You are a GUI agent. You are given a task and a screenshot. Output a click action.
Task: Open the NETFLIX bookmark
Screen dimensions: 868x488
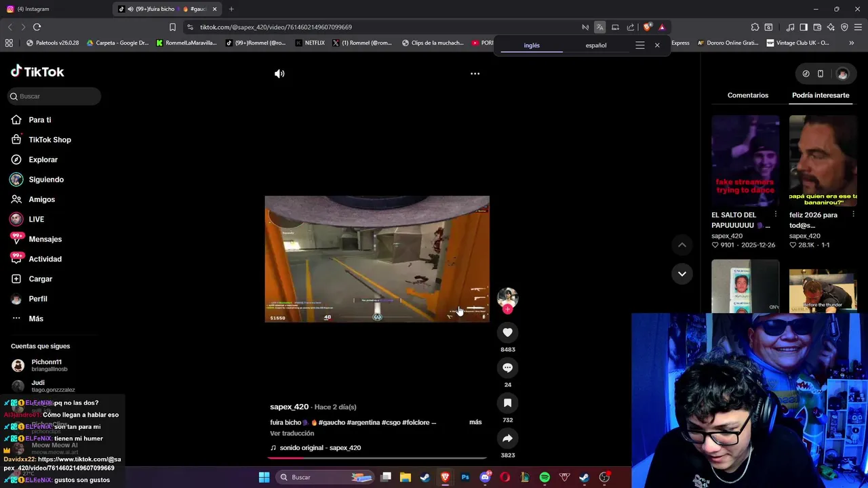pos(310,43)
